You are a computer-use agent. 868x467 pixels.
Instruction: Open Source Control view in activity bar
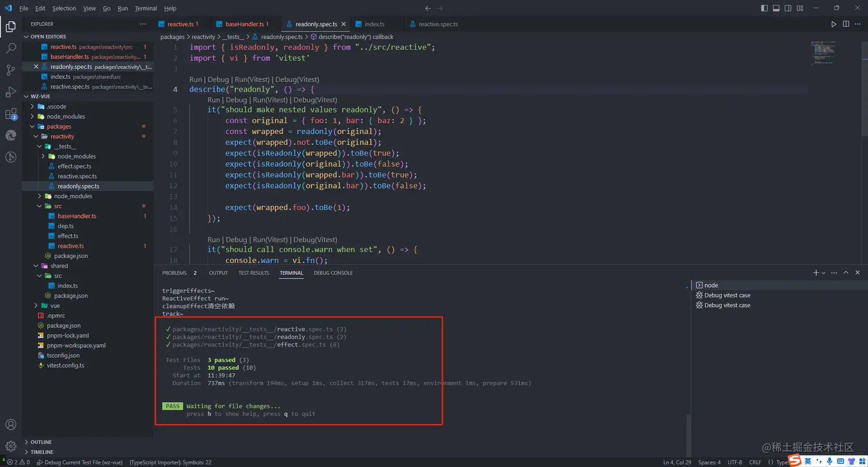(x=11, y=70)
